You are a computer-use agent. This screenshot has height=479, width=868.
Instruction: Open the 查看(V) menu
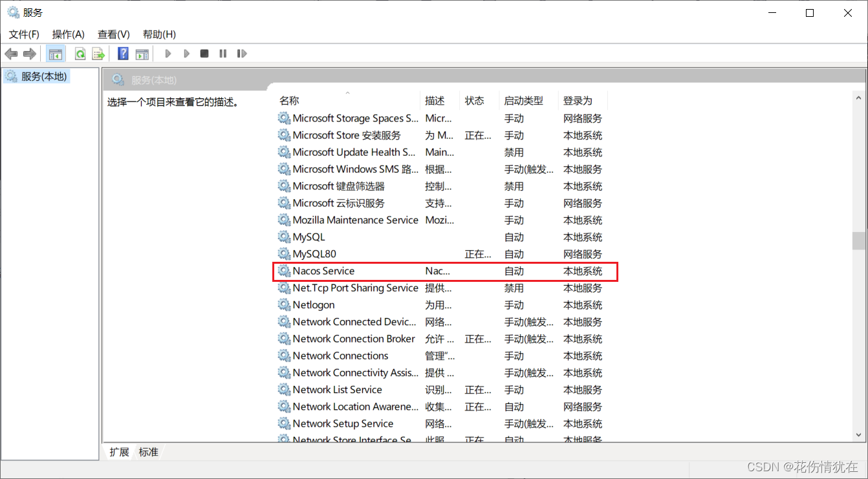coord(114,34)
